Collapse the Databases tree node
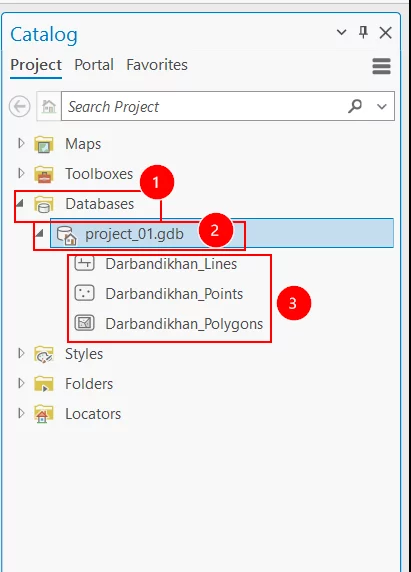Viewport: 411px width, 572px height. (x=20, y=203)
